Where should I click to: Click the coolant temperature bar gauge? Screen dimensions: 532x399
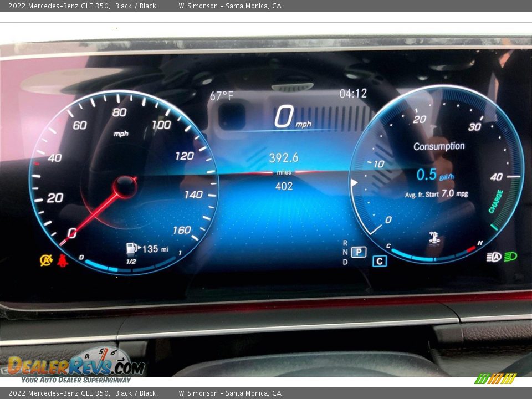[x=434, y=255]
